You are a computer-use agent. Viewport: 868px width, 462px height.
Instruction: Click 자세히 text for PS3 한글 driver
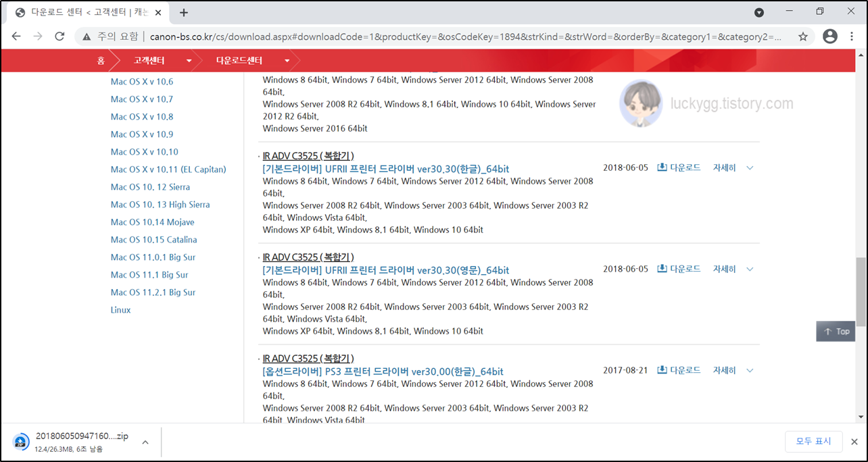click(x=725, y=370)
